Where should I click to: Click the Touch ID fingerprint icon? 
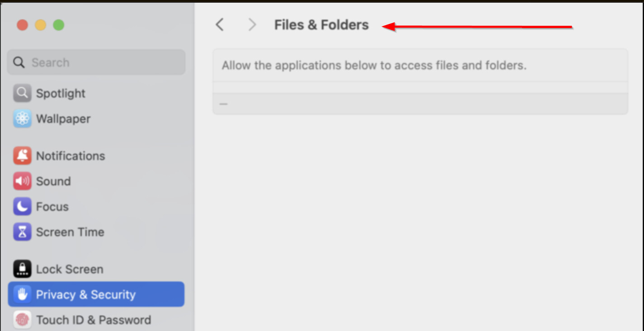point(22,320)
